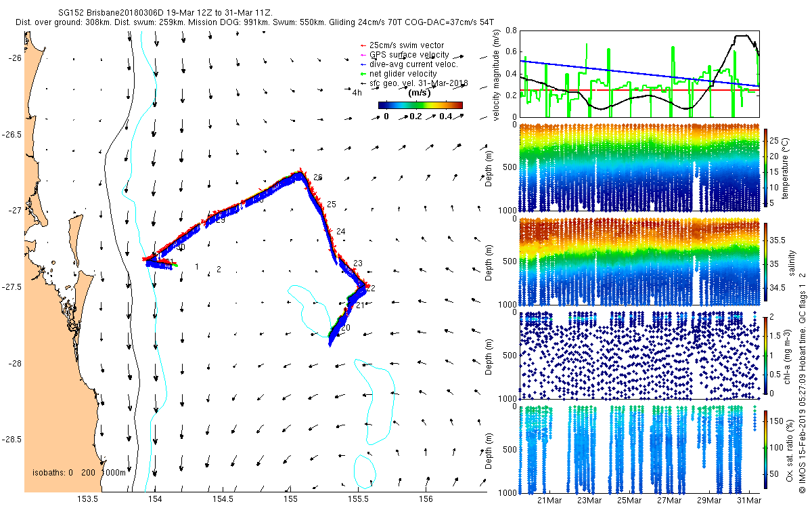812x508 pixels.
Task: Click the chl-a colorbar
Action: (767, 355)
